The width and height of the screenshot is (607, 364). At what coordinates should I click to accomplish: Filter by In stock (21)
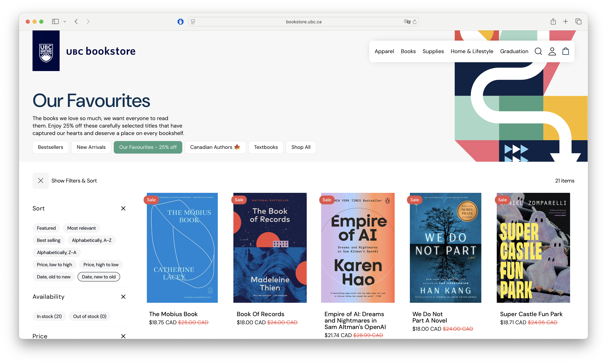[x=49, y=316]
